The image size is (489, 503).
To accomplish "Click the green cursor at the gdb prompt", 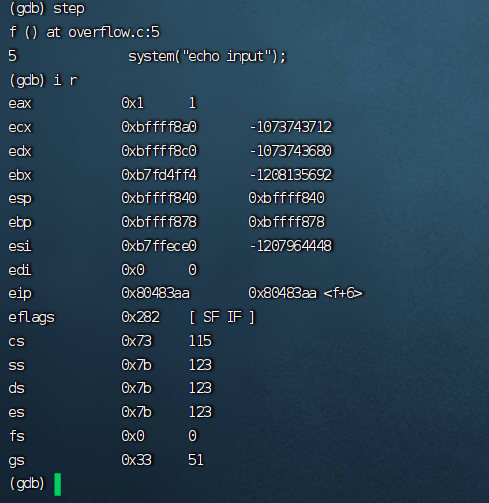I will [58, 484].
